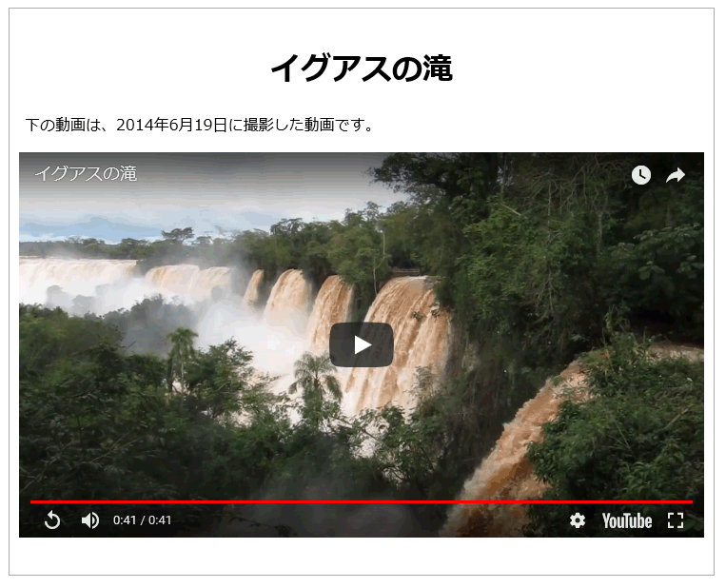Click the 2014年6月19日 date text in the paragraph
Image resolution: width=726 pixels, height=588 pixels.
point(171,125)
